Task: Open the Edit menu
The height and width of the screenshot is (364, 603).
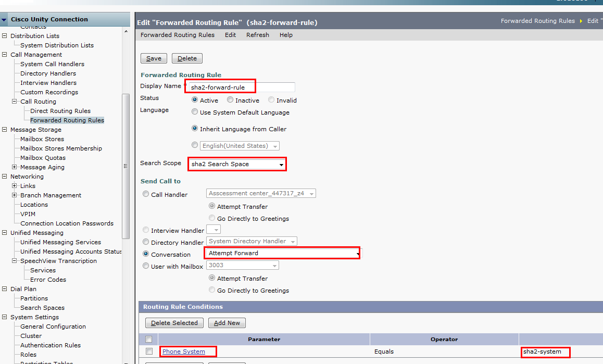Action: (x=230, y=35)
